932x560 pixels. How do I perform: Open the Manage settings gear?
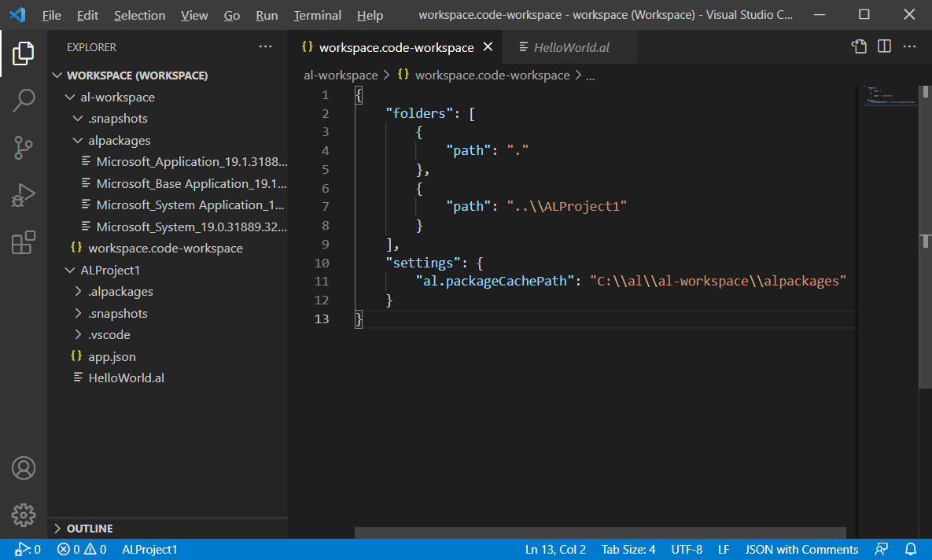pos(24,515)
